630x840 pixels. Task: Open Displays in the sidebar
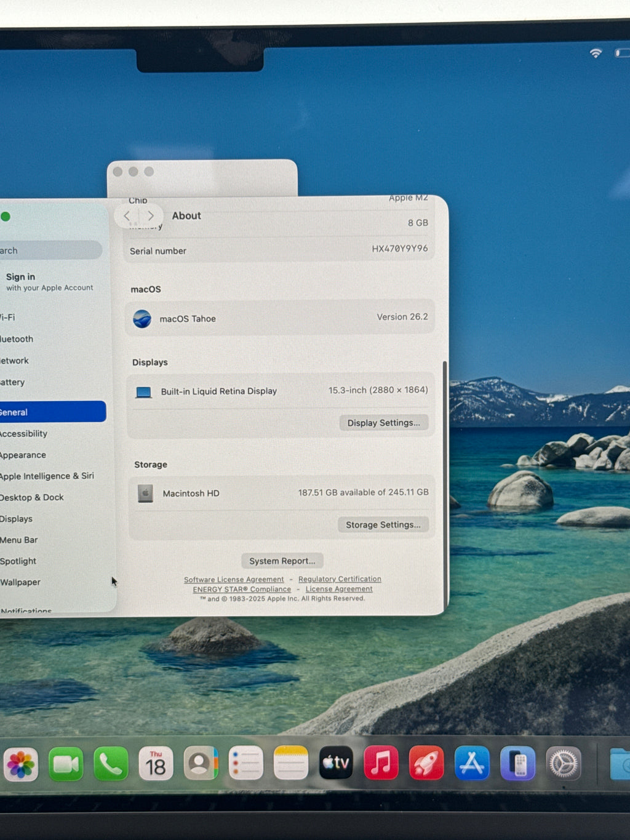click(x=53, y=519)
